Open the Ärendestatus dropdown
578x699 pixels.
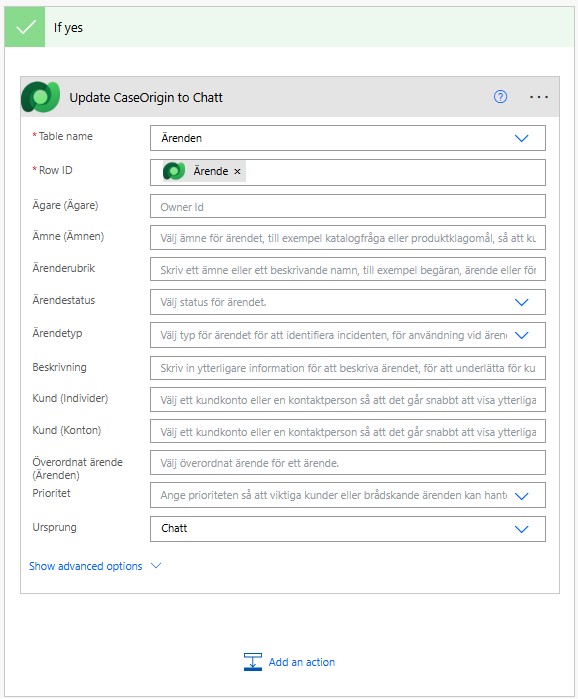521,302
